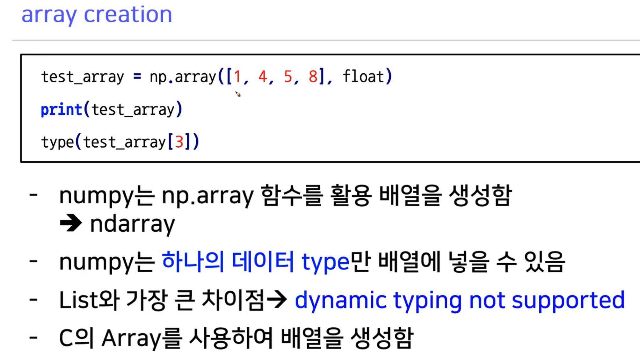The width and height of the screenshot is (640, 364).
Task: Click the red number 1 in the list
Action: tap(237, 77)
